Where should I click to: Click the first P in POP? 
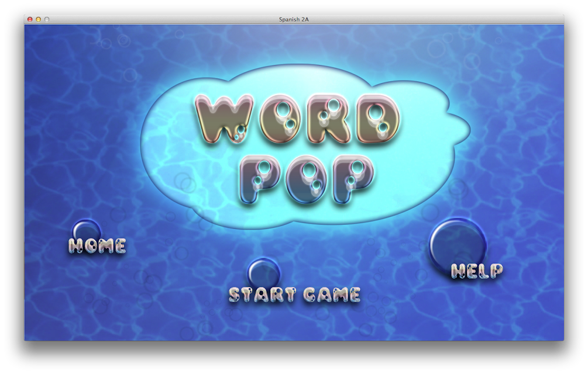261,179
